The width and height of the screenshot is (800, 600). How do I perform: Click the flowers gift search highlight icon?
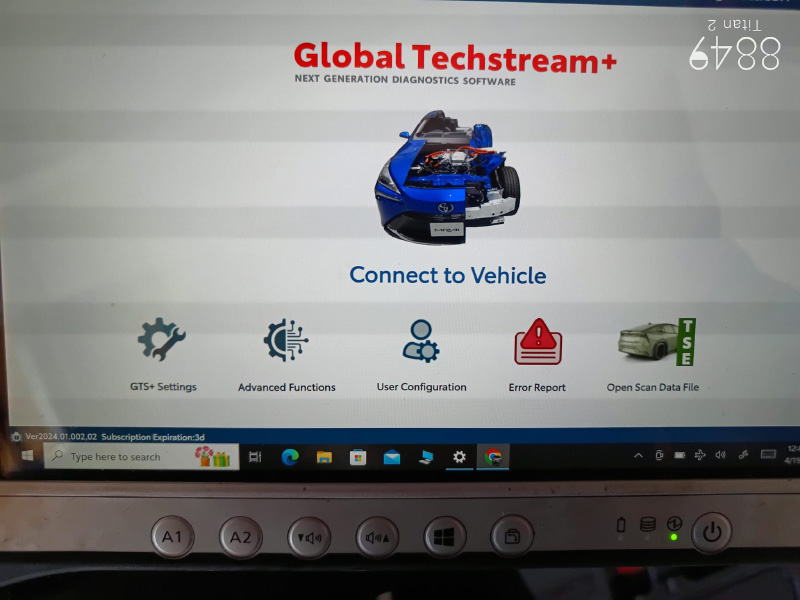point(212,457)
